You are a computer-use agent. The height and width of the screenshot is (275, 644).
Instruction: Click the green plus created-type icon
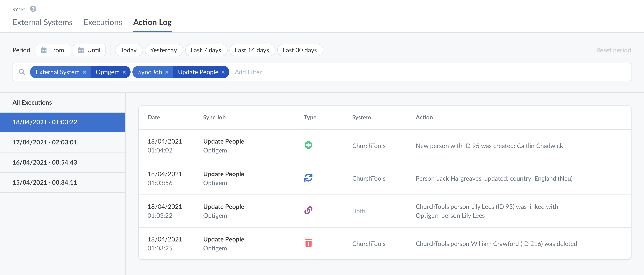(308, 145)
